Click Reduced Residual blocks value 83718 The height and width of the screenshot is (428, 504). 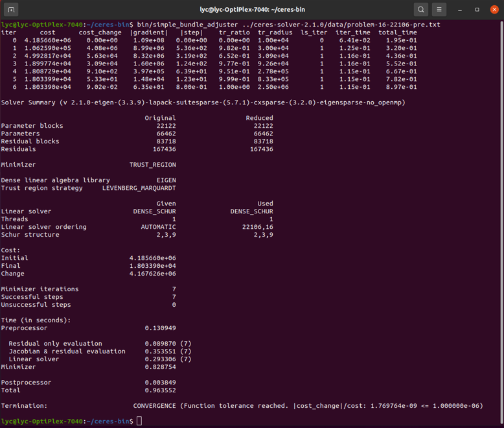[263, 141]
